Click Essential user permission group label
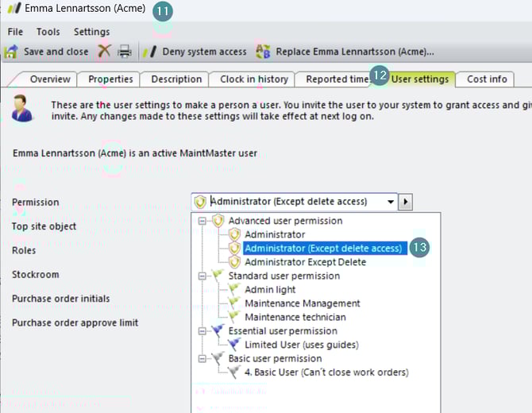 tap(283, 330)
